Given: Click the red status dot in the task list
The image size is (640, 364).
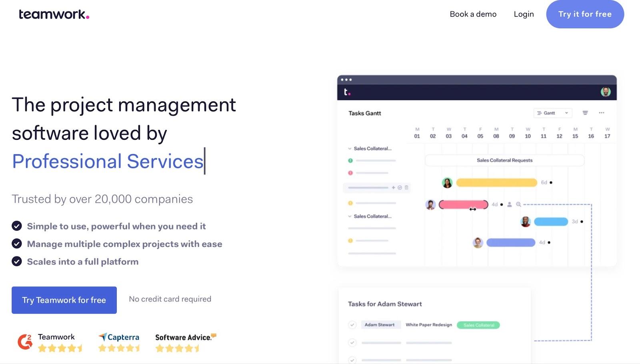Looking at the screenshot, I should [x=350, y=173].
